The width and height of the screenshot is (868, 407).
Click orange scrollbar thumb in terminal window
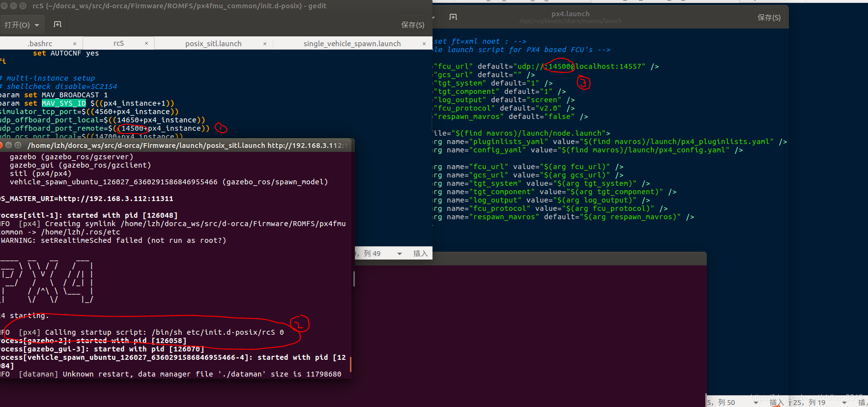(350, 364)
